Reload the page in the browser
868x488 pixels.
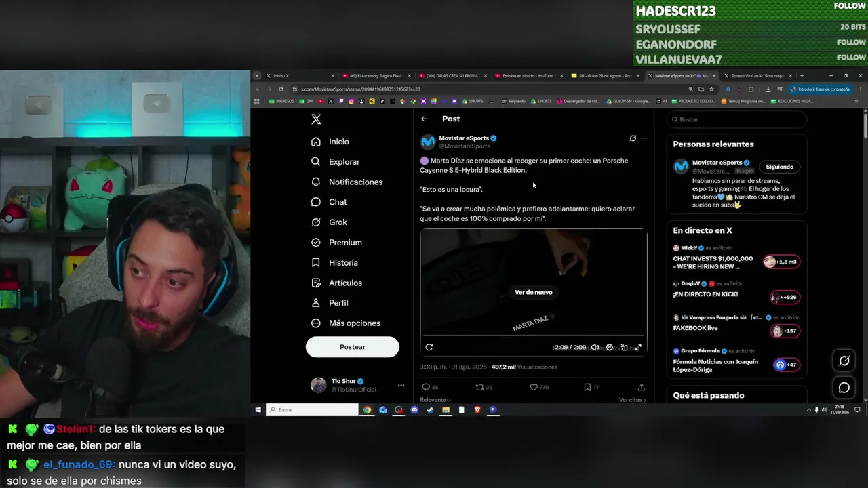281,89
